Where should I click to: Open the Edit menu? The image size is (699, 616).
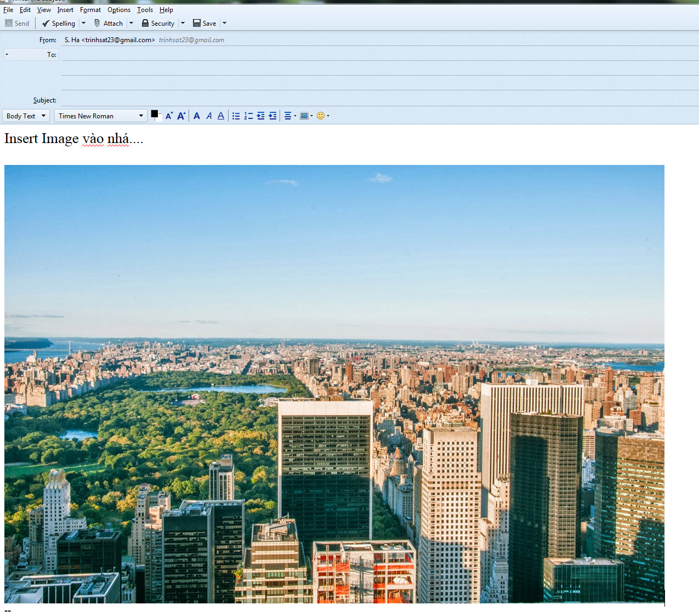(x=25, y=10)
